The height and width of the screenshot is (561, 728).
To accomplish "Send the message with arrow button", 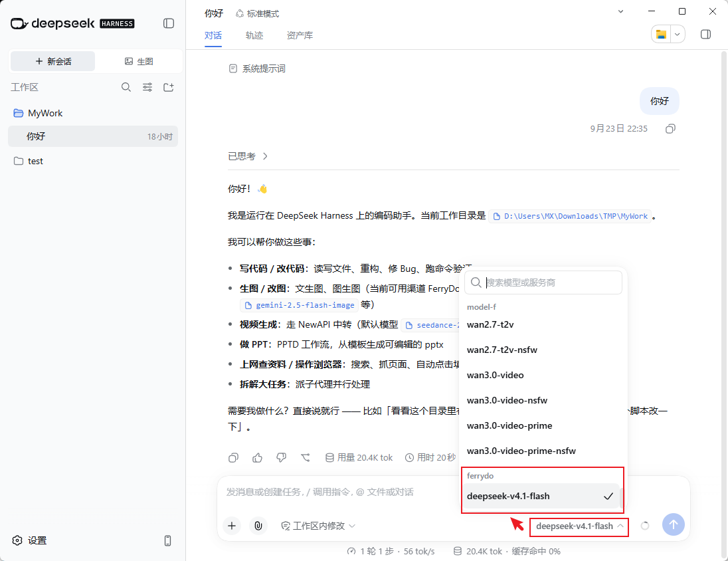I will pos(674,524).
